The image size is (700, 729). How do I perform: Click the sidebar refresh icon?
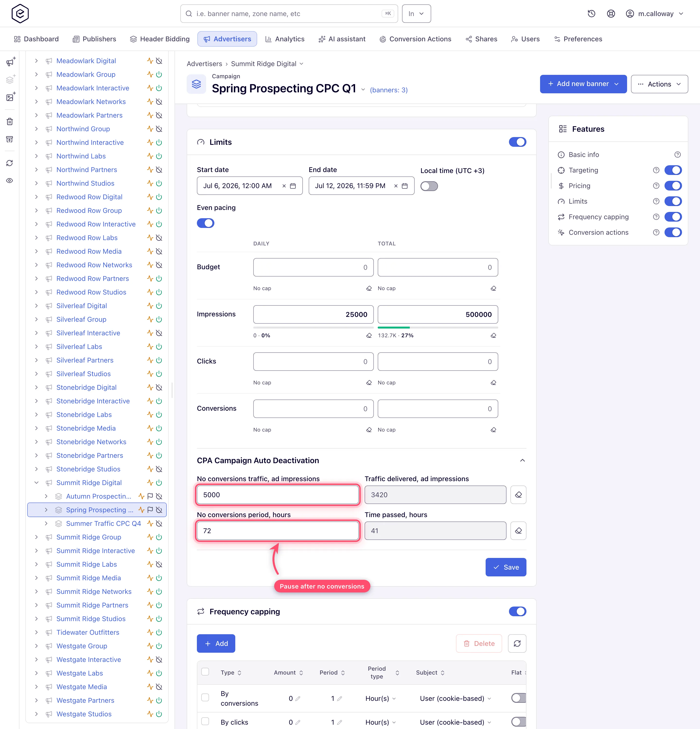pyautogui.click(x=10, y=163)
